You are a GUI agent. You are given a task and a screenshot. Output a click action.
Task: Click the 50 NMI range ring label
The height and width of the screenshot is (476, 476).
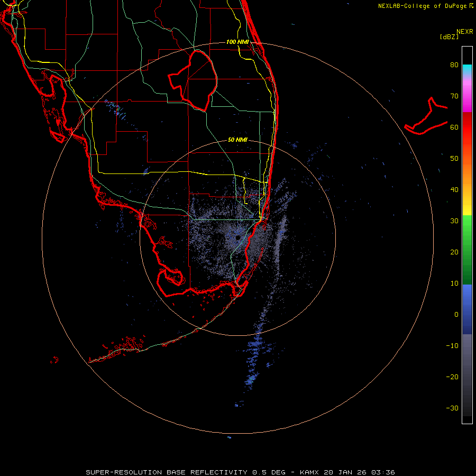(x=237, y=140)
